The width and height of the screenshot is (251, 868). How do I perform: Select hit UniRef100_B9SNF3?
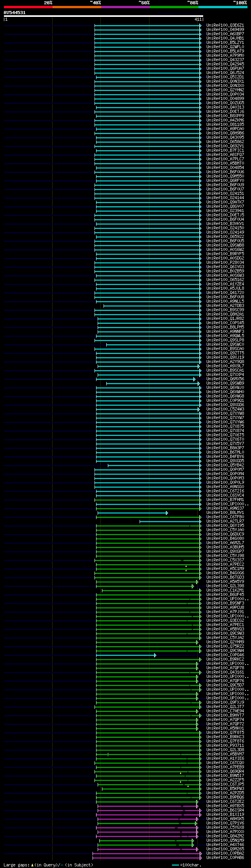click(225, 603)
